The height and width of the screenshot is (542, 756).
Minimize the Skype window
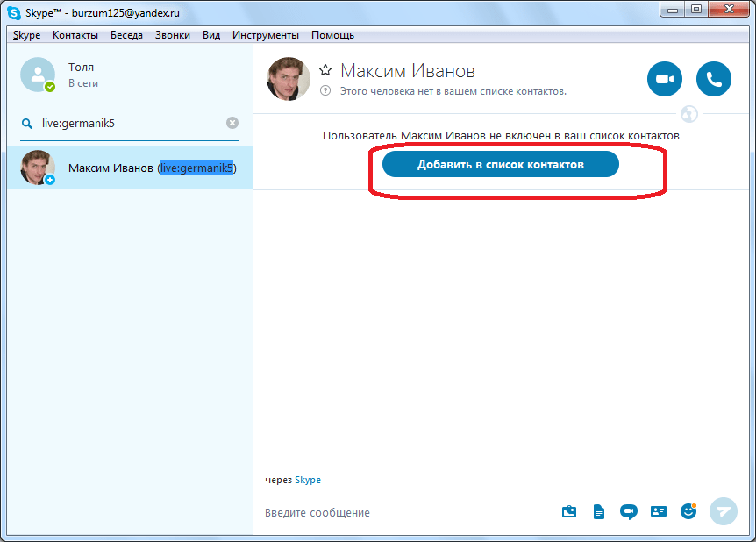pos(673,10)
